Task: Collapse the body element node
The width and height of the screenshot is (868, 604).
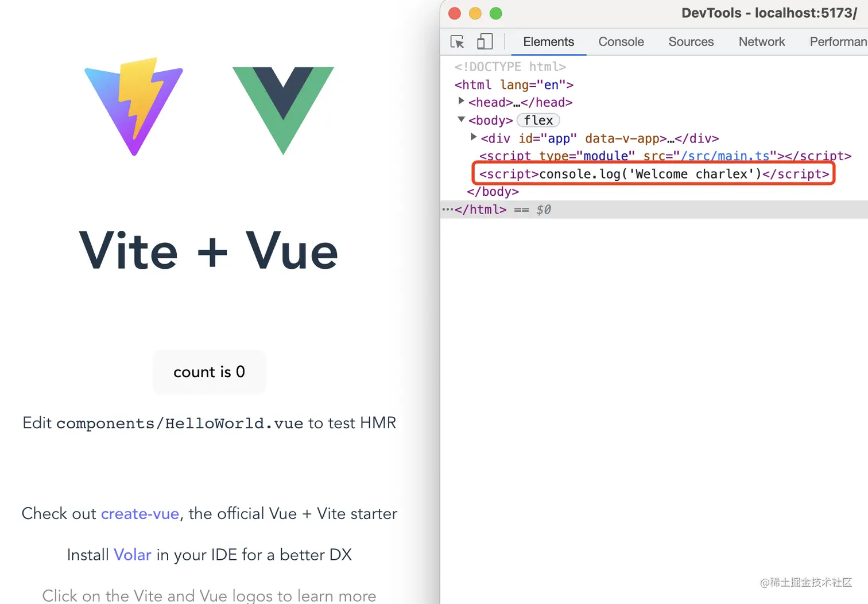Action: click(461, 119)
